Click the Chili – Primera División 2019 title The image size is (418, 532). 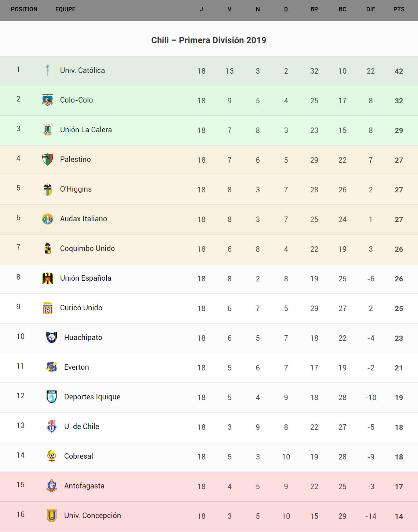point(209,40)
